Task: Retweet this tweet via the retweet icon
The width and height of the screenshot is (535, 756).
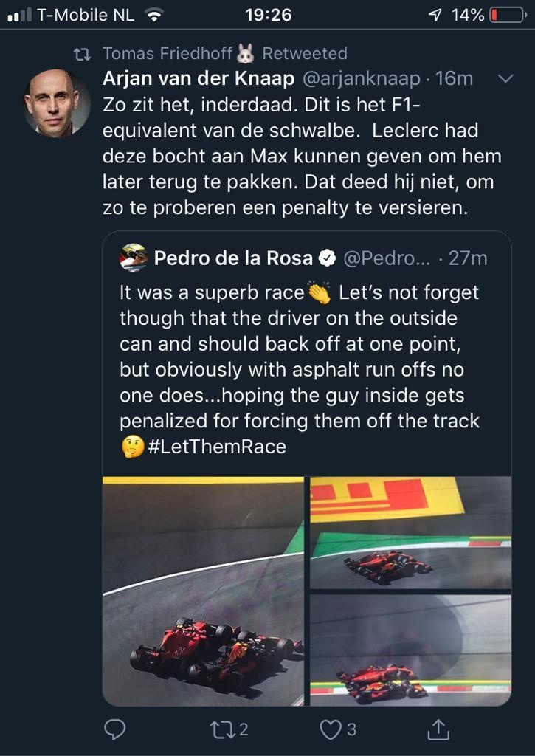Action: tap(221, 729)
